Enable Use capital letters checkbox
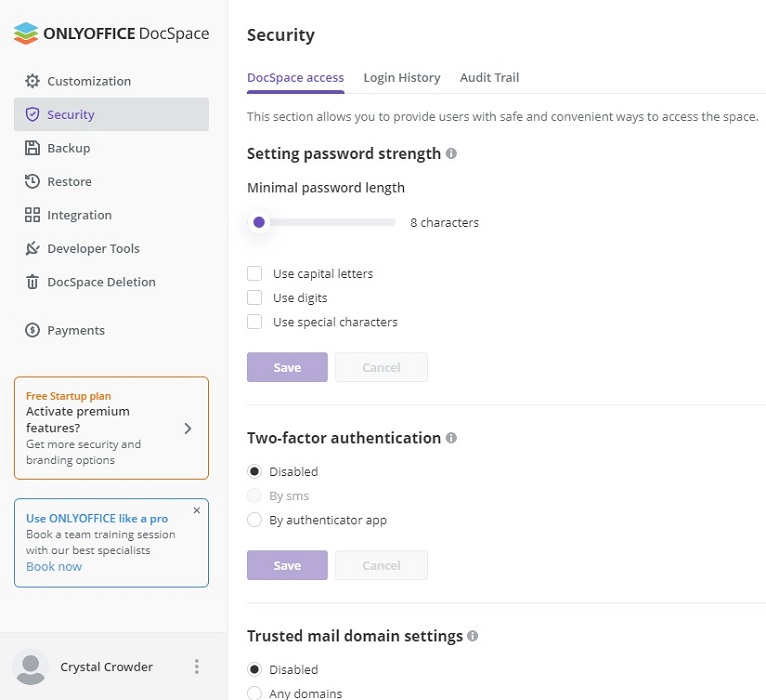Viewport: 766px width, 700px height. tap(255, 274)
